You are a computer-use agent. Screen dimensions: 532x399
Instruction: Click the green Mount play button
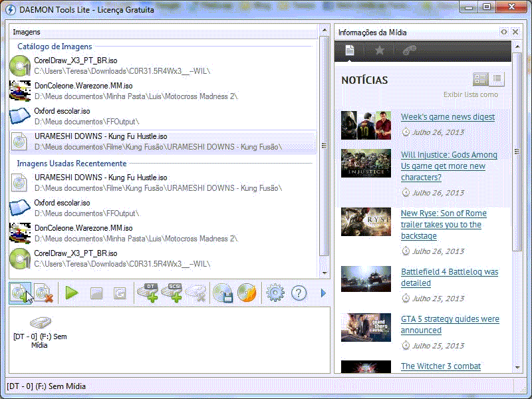click(72, 293)
